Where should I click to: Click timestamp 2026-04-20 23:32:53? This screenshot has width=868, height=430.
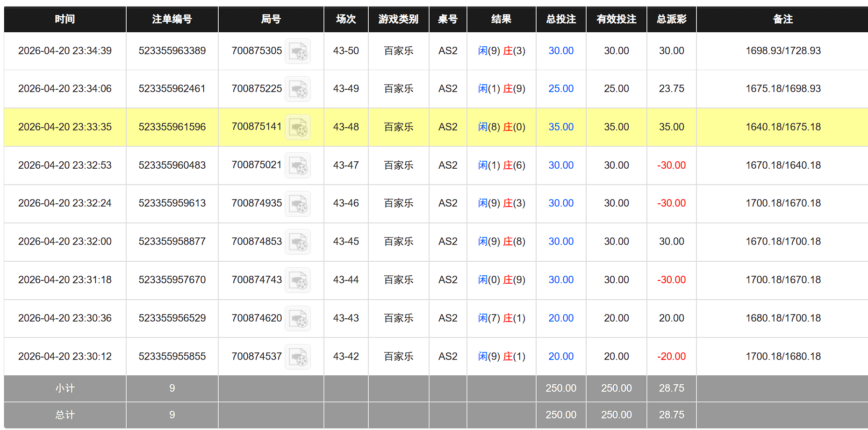point(65,165)
